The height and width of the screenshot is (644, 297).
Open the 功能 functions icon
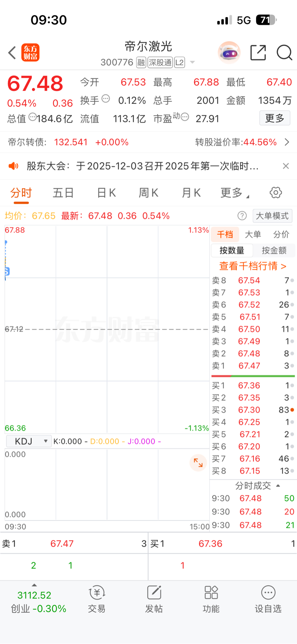click(x=211, y=599)
